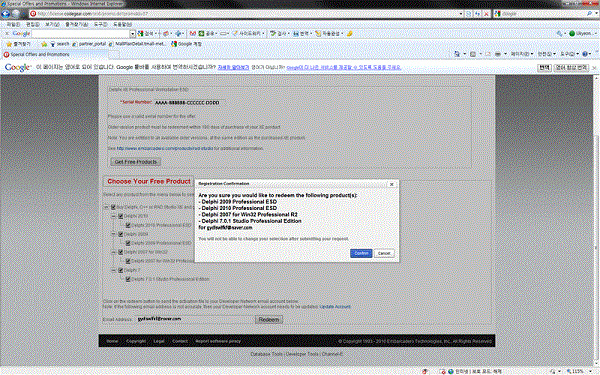This screenshot has height=375, width=600.
Task: Click the Update Account link
Action: click(x=335, y=307)
